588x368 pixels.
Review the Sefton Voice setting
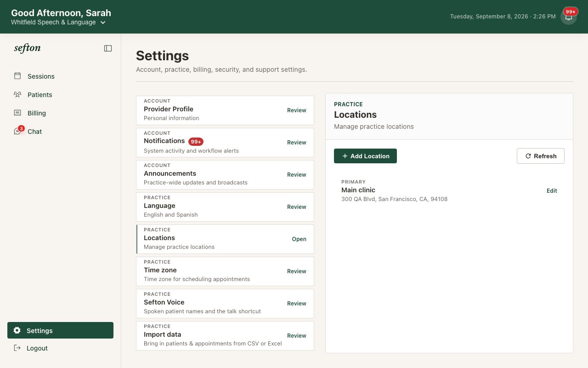297,304
